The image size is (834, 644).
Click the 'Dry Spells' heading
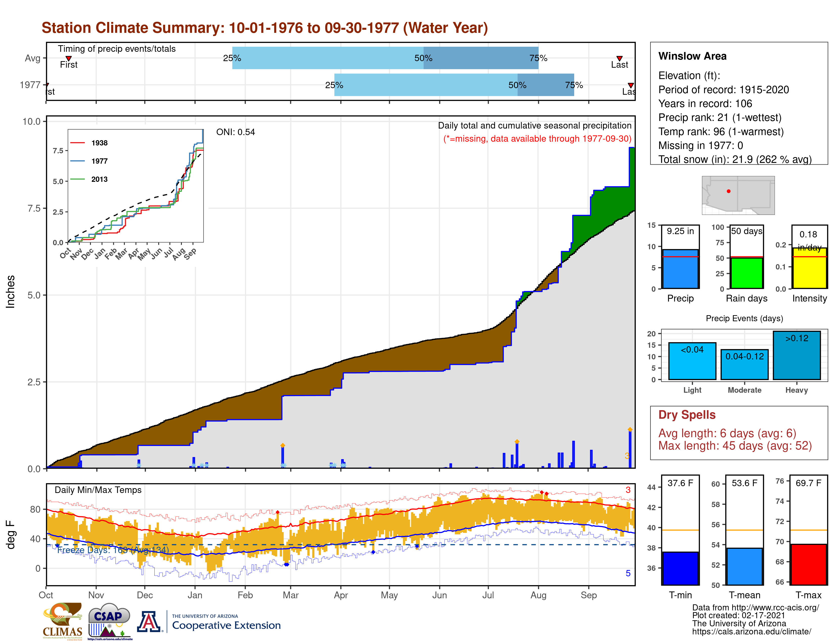(x=687, y=415)
